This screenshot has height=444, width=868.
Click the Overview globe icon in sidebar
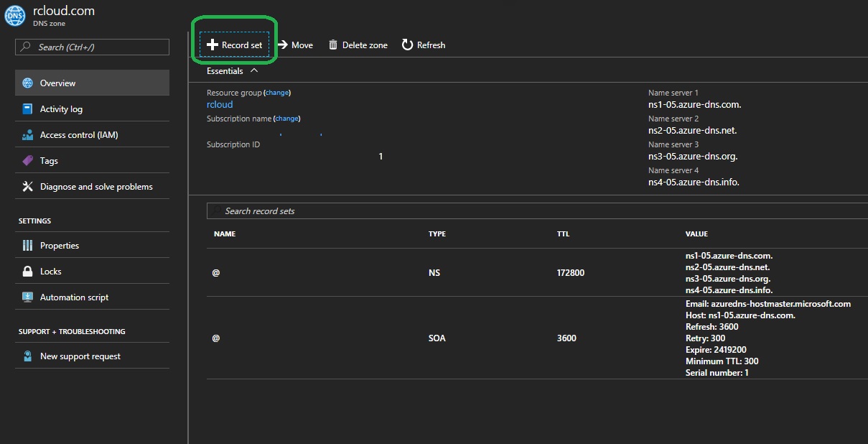pyautogui.click(x=28, y=83)
